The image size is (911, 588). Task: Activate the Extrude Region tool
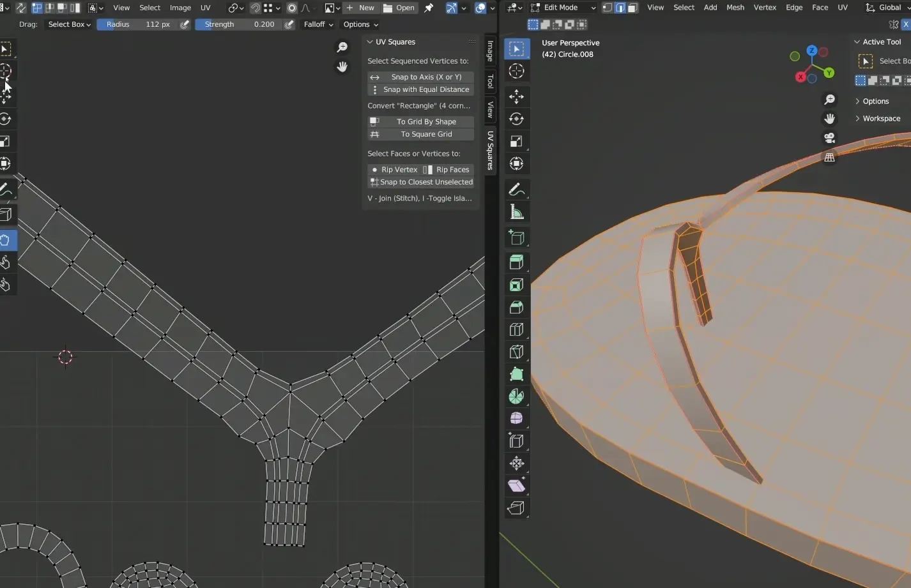[516, 262]
